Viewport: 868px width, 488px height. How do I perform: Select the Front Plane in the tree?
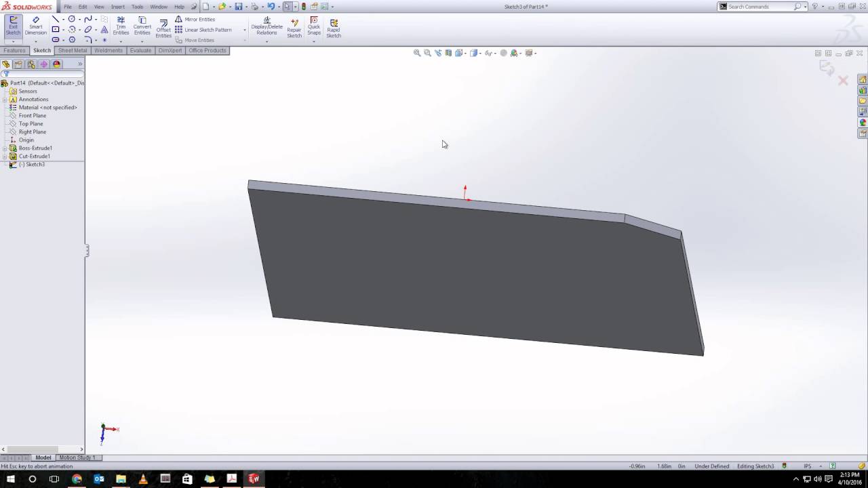pos(33,116)
